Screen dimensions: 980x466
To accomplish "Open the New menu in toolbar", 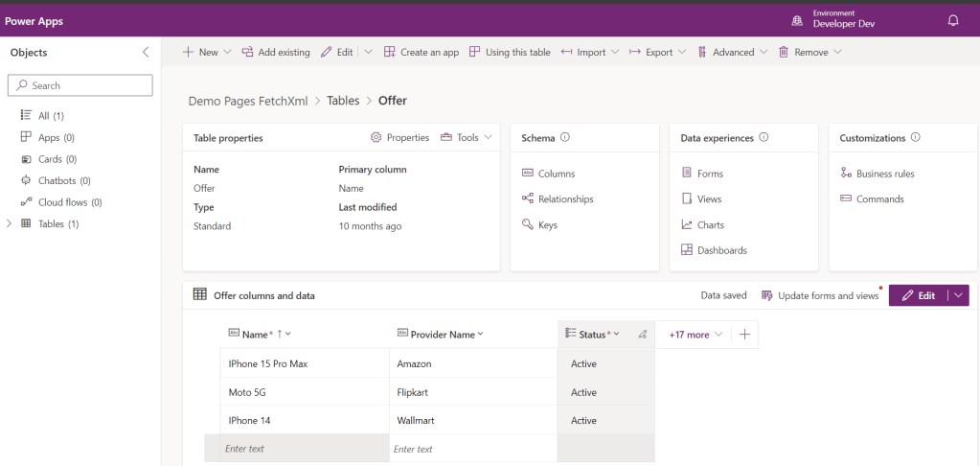I will tap(207, 52).
